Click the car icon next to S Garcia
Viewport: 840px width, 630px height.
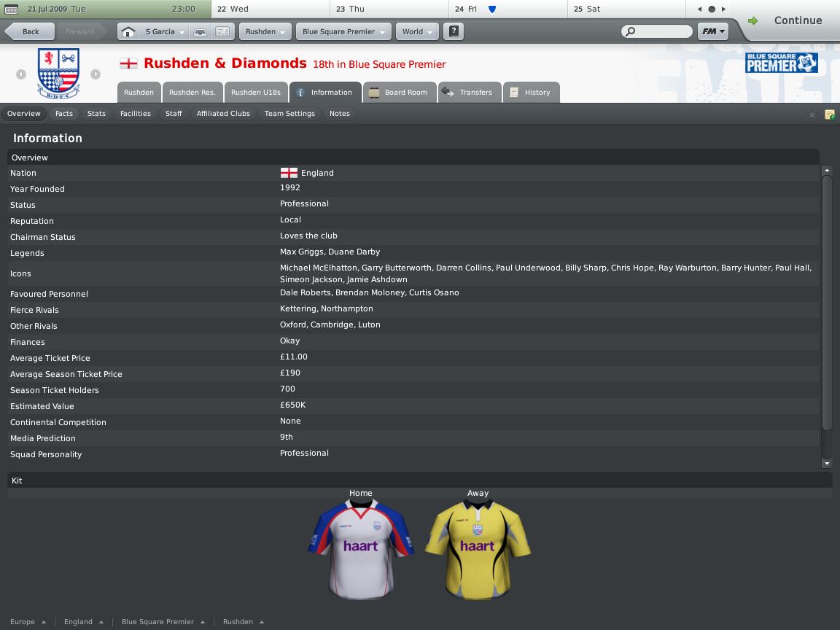[200, 31]
